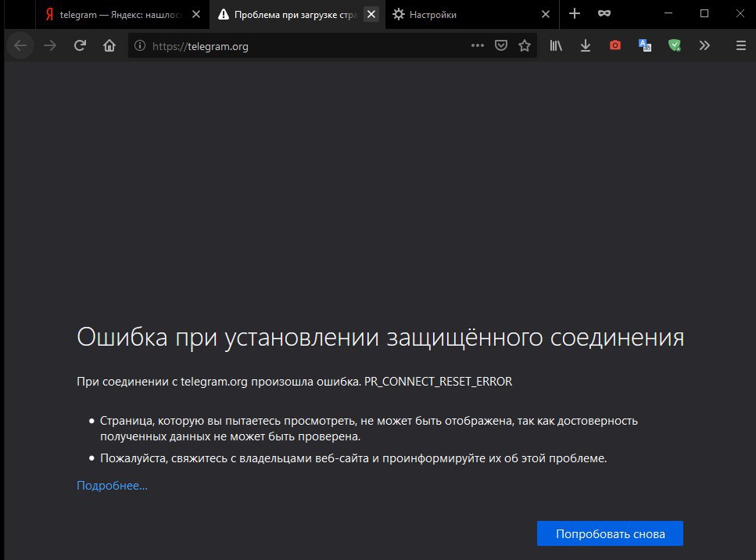
Task: Go forward with the forward arrow
Action: (50, 46)
